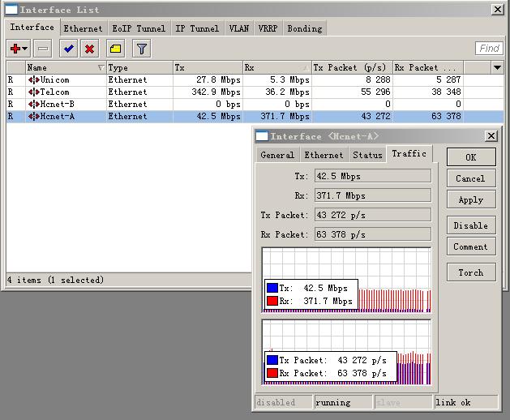This screenshot has height=420, width=510.
Task: Switch to the EoIP Tunnel tab
Action: (x=139, y=28)
